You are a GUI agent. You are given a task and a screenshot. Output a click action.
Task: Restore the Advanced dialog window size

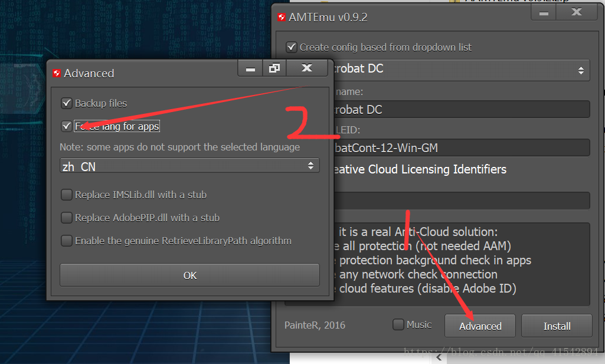274,68
